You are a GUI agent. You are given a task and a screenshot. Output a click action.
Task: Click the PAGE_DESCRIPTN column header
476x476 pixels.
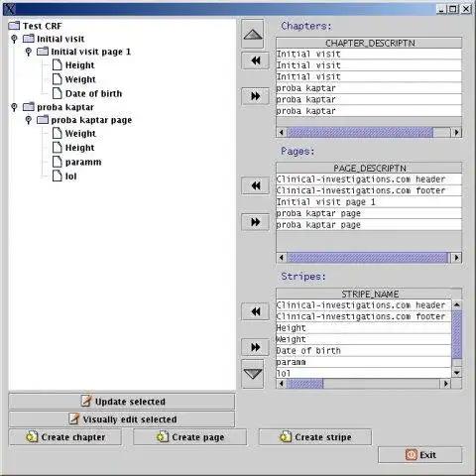pos(369,169)
